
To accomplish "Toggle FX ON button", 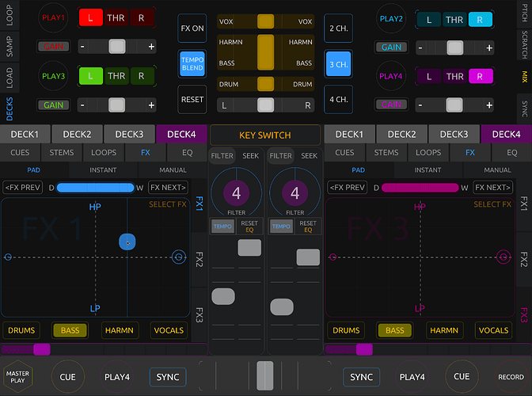I will click(192, 28).
